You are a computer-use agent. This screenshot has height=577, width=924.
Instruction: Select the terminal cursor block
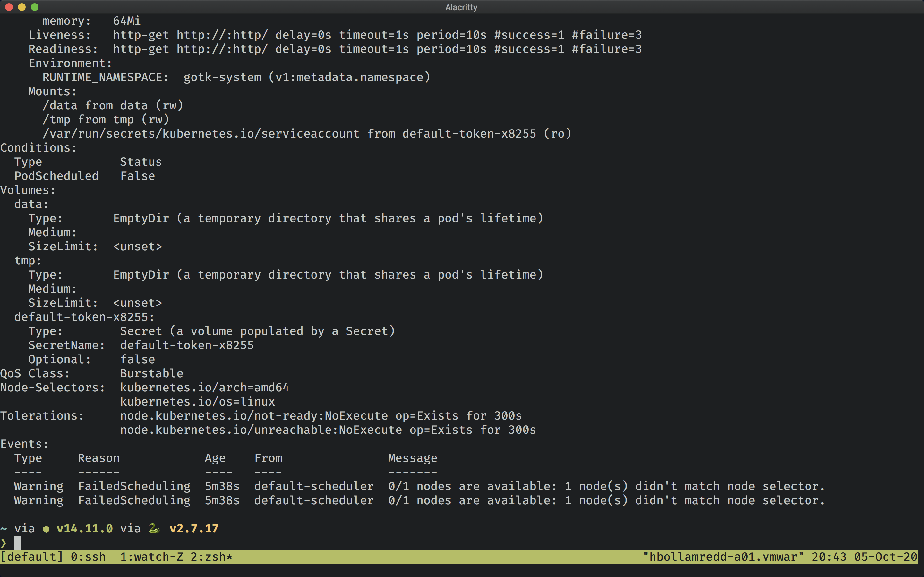point(18,543)
